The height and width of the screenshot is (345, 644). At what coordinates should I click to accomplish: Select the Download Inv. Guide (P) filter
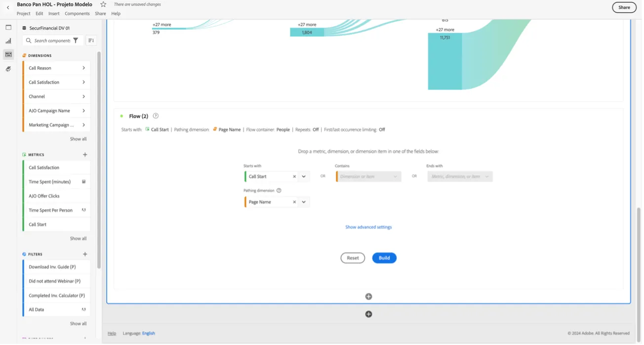coord(56,267)
